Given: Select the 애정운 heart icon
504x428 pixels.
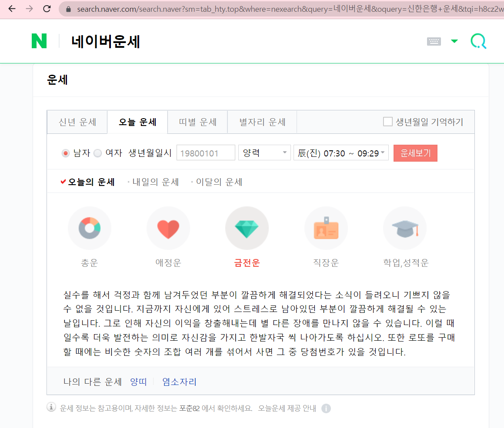Looking at the screenshot, I should [x=168, y=227].
